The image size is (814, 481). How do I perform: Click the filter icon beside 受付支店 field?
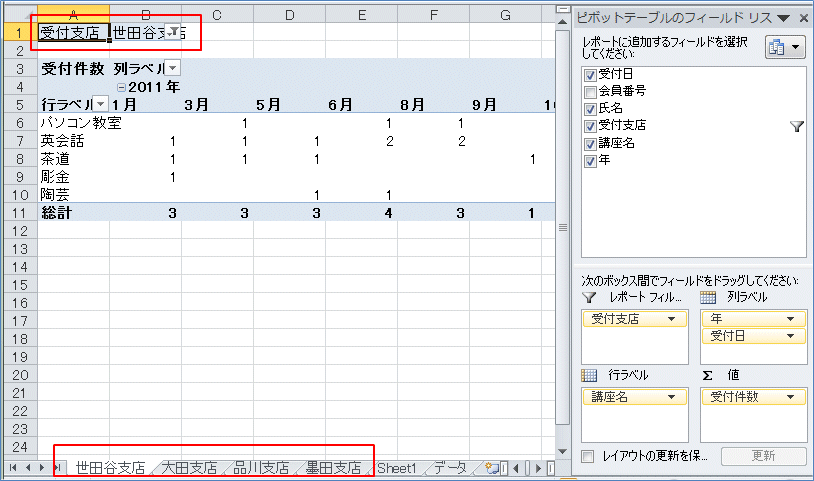[x=797, y=126]
